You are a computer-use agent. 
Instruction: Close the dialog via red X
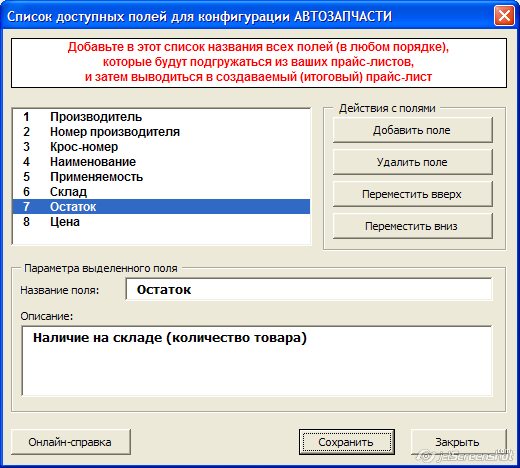point(504,16)
